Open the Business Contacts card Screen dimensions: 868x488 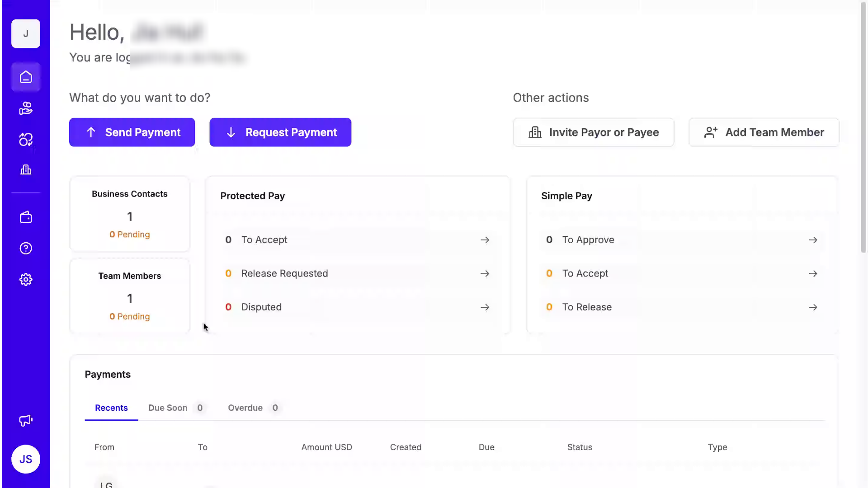point(130,214)
